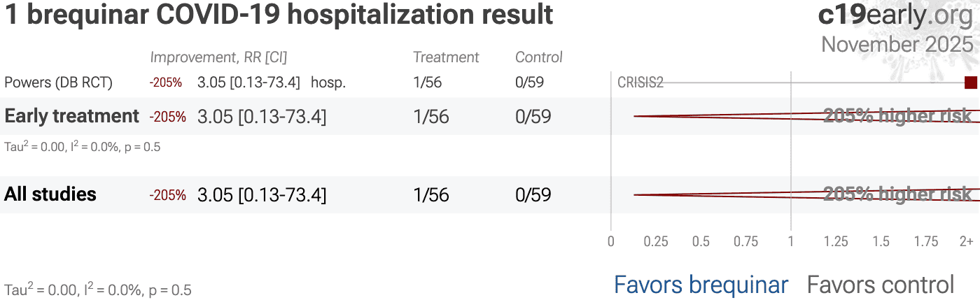Click the All studies summary heading
This screenshot has height=300, width=980.
50,194
